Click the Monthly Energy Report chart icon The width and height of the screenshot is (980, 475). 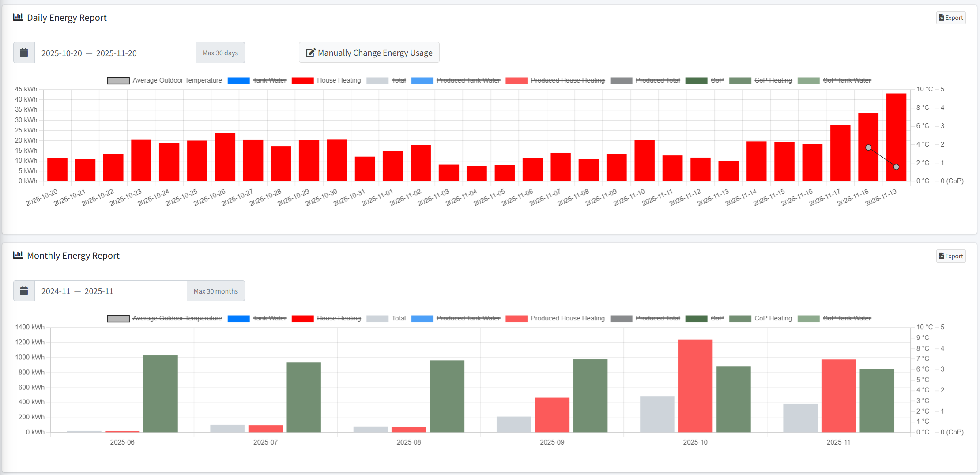(18, 256)
